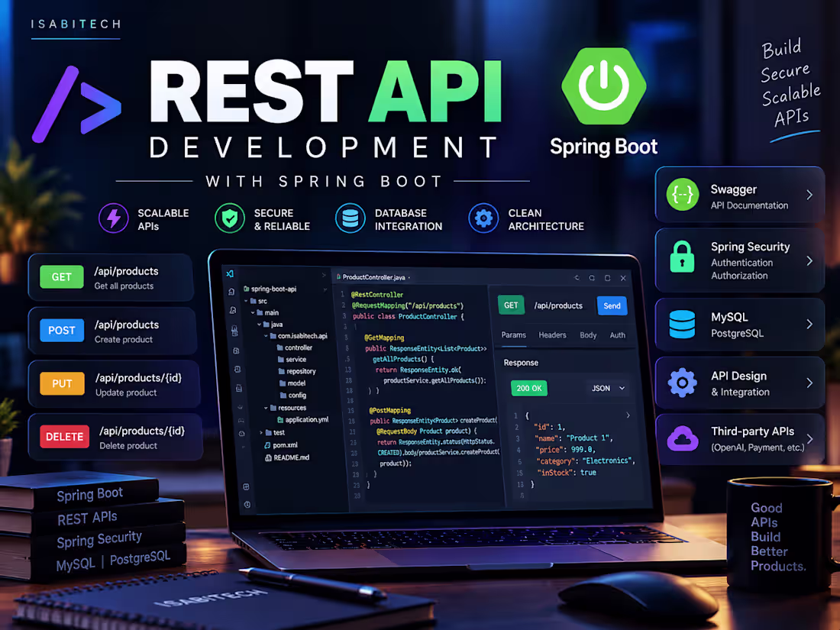Click the "Create product" description
Screen dimensions: 840x630
[124, 340]
